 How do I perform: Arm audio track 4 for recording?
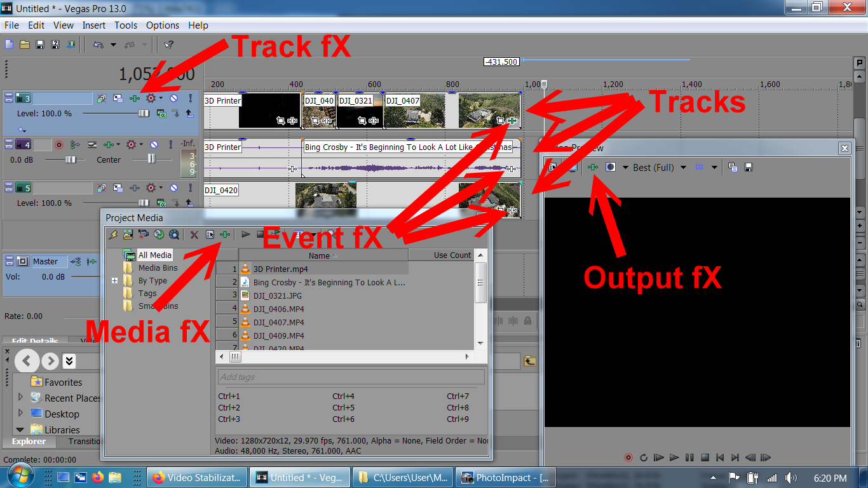pos(59,145)
